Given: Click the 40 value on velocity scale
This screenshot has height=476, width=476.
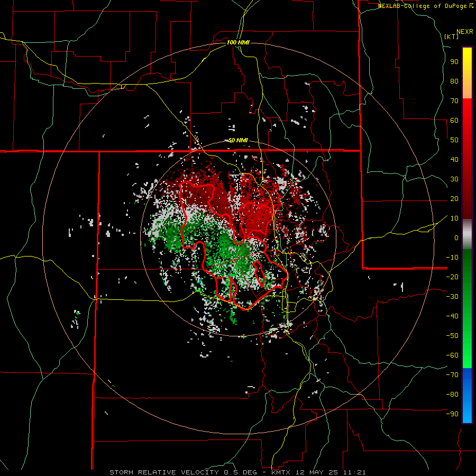Looking at the screenshot, I should 454,159.
